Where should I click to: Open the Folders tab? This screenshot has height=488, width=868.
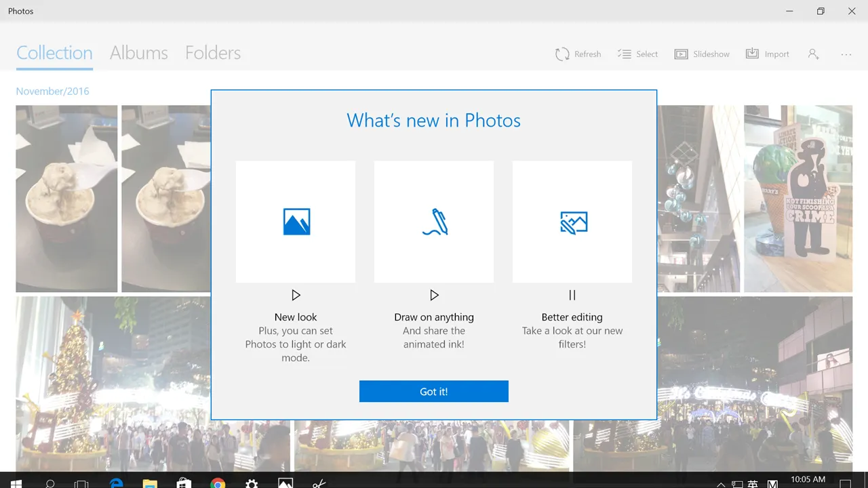pyautogui.click(x=213, y=53)
